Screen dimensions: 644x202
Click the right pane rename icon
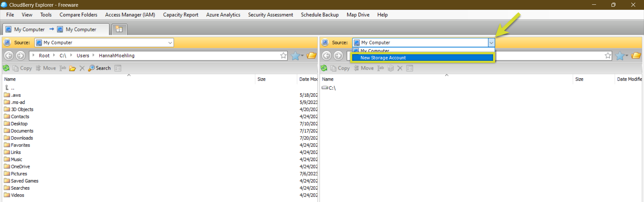coord(381,68)
